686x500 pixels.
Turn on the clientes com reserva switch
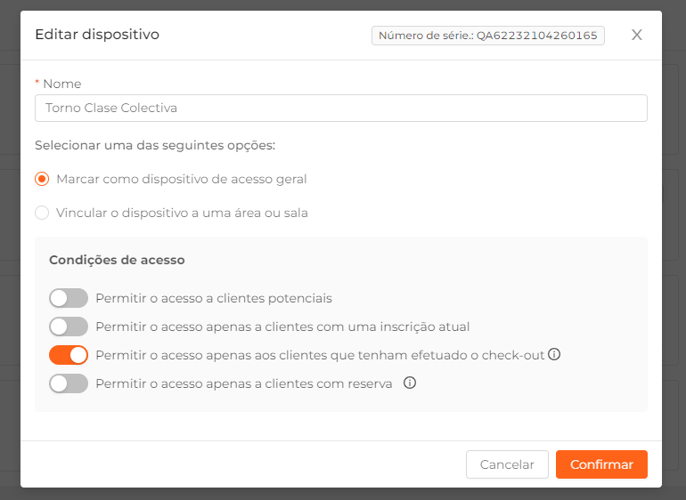tap(68, 384)
